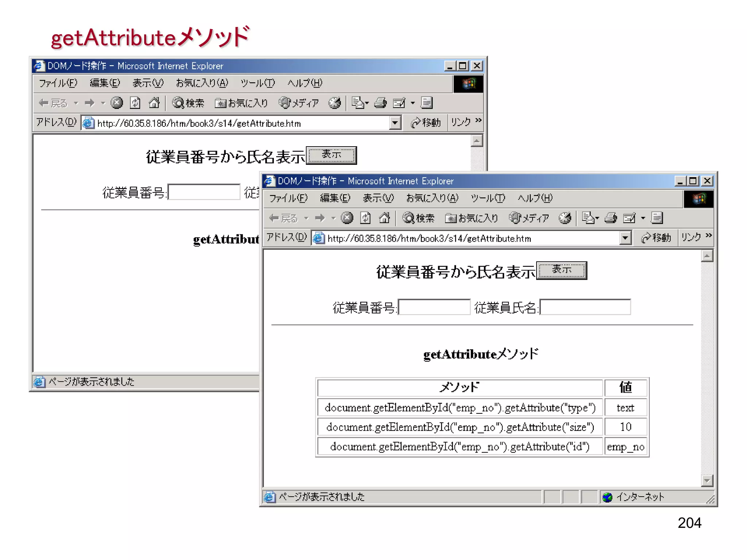Image resolution: width=747 pixels, height=560 pixels.
Task: Open ファイル(F) menu in front window
Action: point(288,198)
